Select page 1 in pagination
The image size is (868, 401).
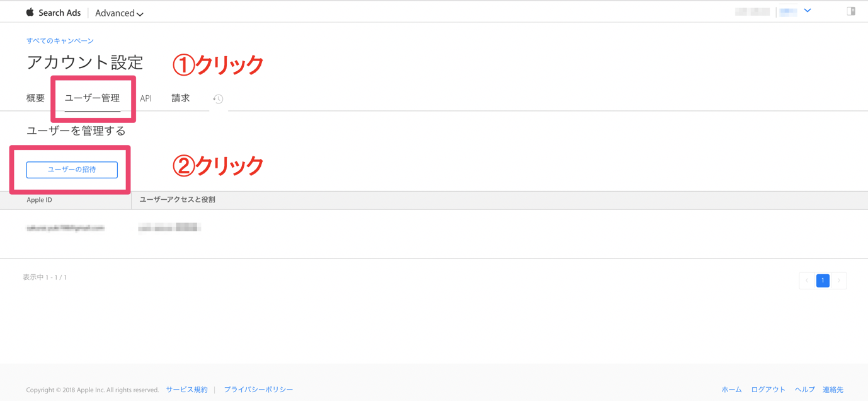[x=823, y=281]
